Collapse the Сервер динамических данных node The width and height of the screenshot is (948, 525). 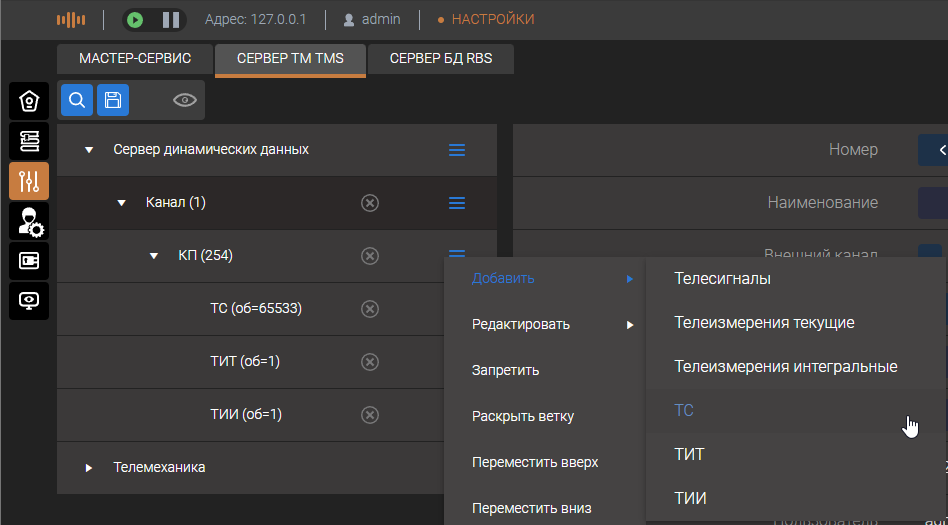[x=89, y=150]
